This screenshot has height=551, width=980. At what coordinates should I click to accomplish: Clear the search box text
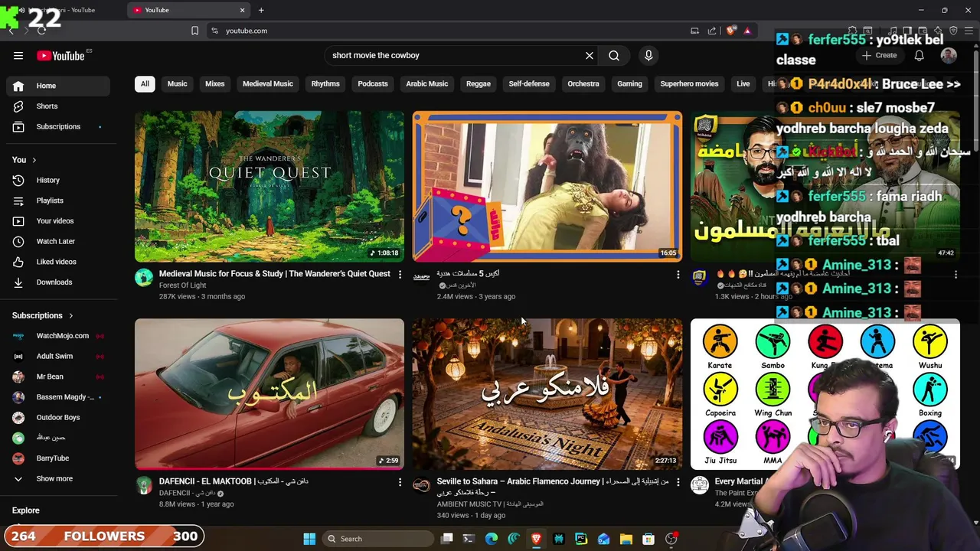(590, 55)
